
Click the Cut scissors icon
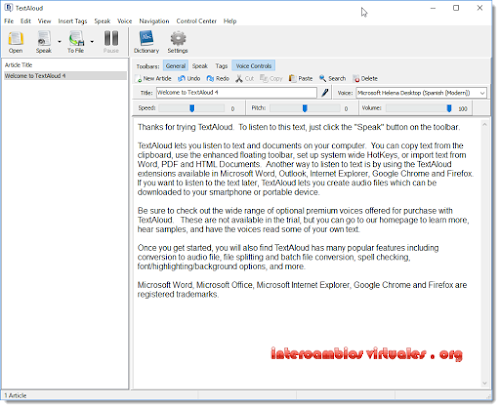click(245, 79)
